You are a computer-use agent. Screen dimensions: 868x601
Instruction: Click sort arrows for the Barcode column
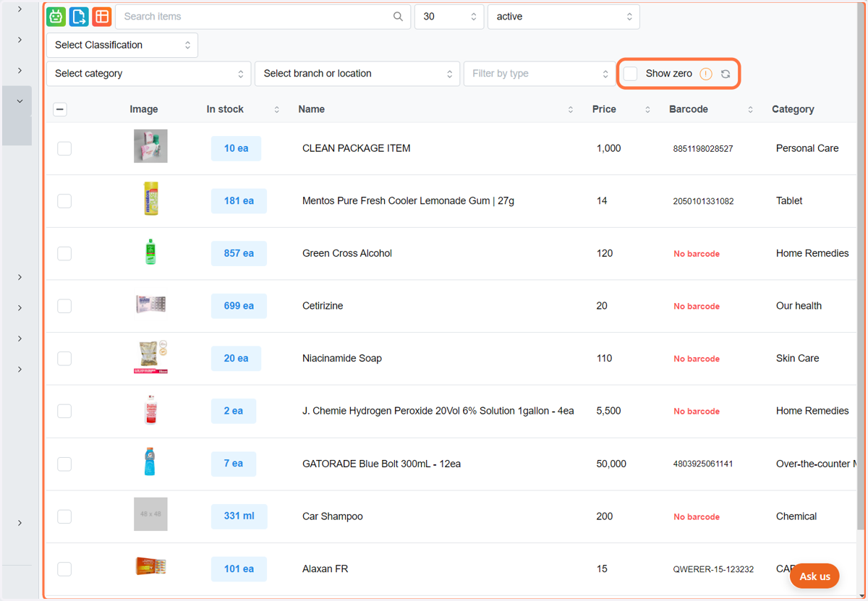751,109
